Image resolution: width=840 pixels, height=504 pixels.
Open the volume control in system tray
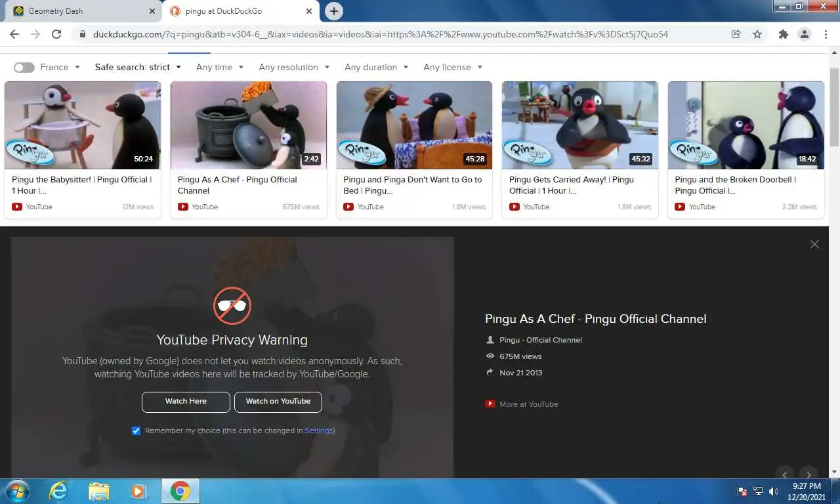(x=774, y=491)
